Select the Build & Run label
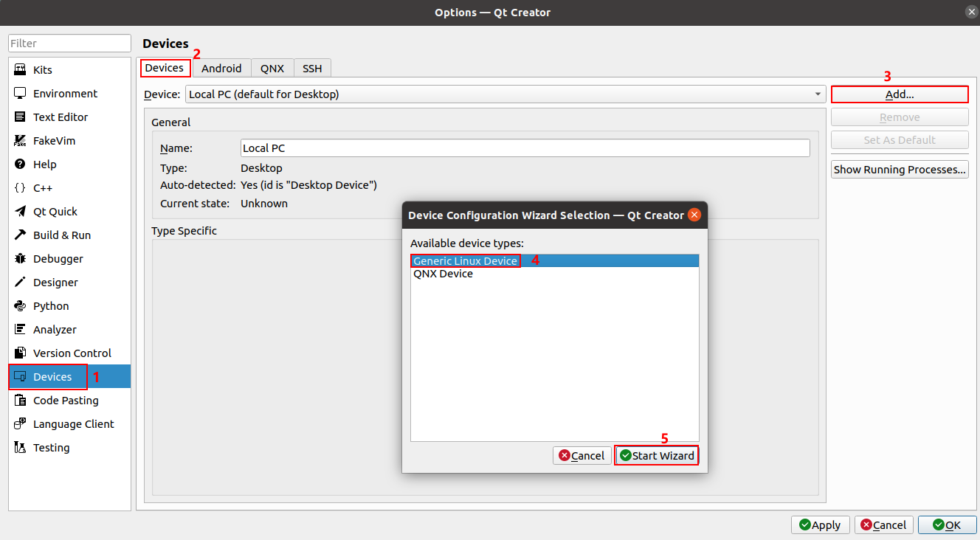The image size is (980, 540). pos(62,235)
